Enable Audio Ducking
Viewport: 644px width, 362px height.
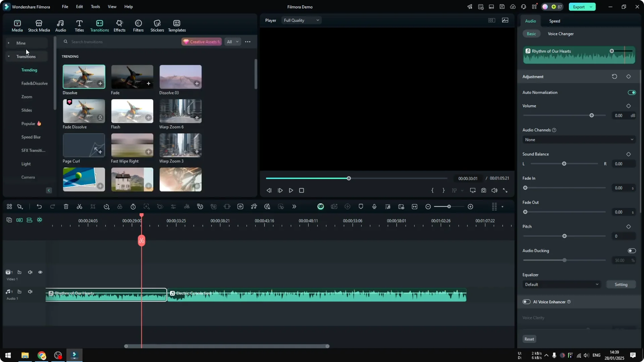632,250
